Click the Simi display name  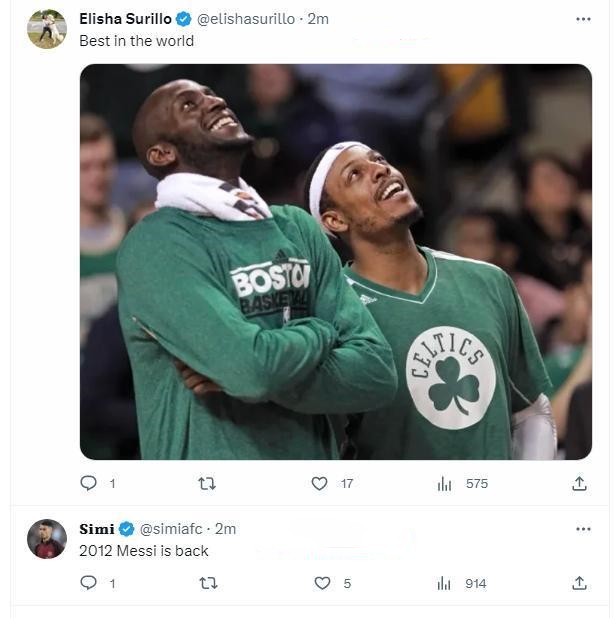point(97,529)
